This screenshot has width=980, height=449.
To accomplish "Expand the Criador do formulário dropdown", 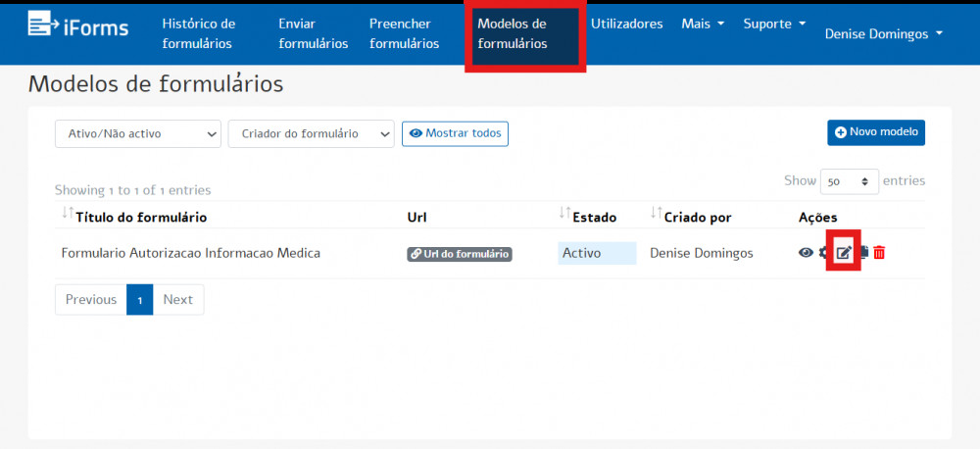I will (311, 134).
